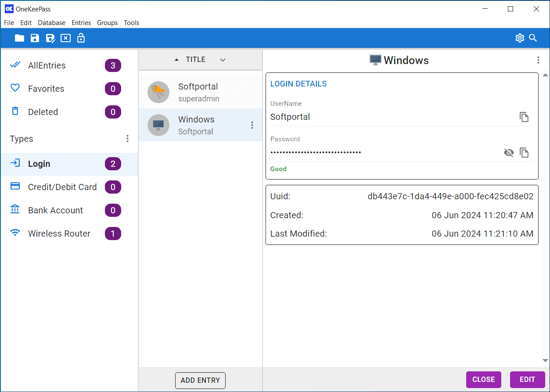The image size is (550, 392).
Task: Open database using folder toolbar icon
Action: [19, 38]
